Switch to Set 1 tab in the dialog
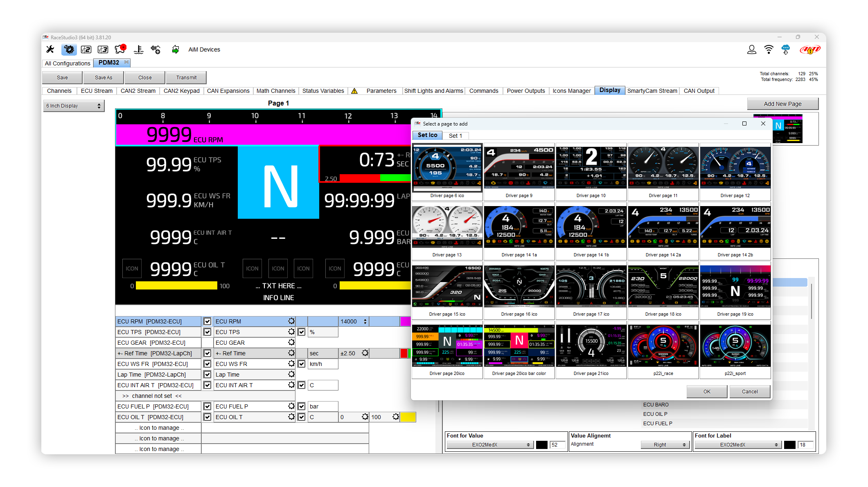868x487 pixels. coord(455,136)
